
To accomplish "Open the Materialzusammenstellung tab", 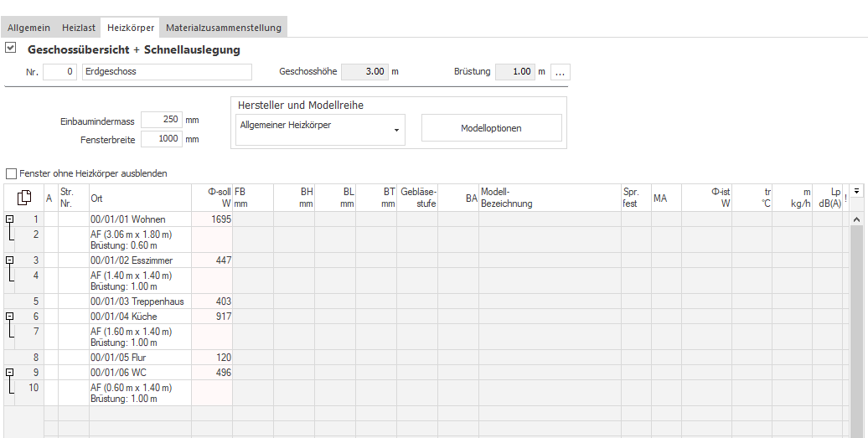I will (x=224, y=28).
